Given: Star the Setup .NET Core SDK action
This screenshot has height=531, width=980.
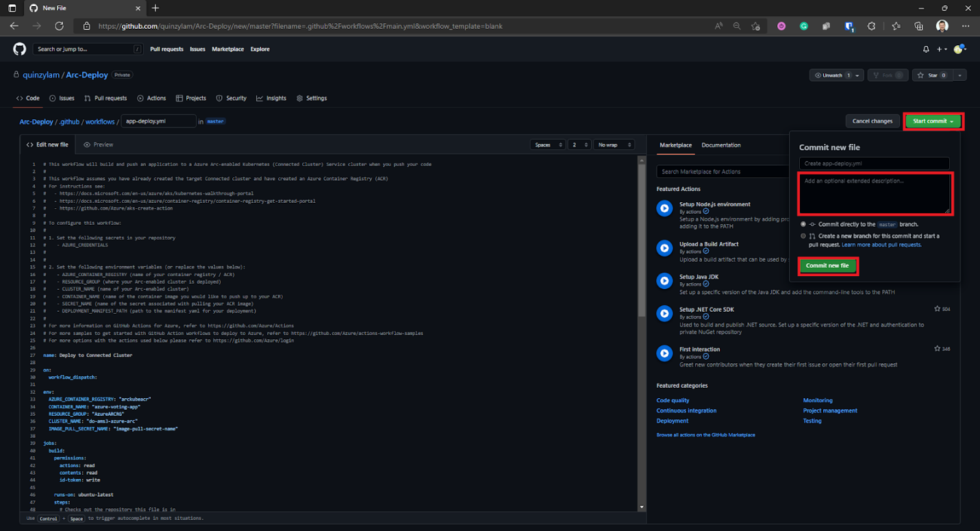Looking at the screenshot, I should 937,309.
